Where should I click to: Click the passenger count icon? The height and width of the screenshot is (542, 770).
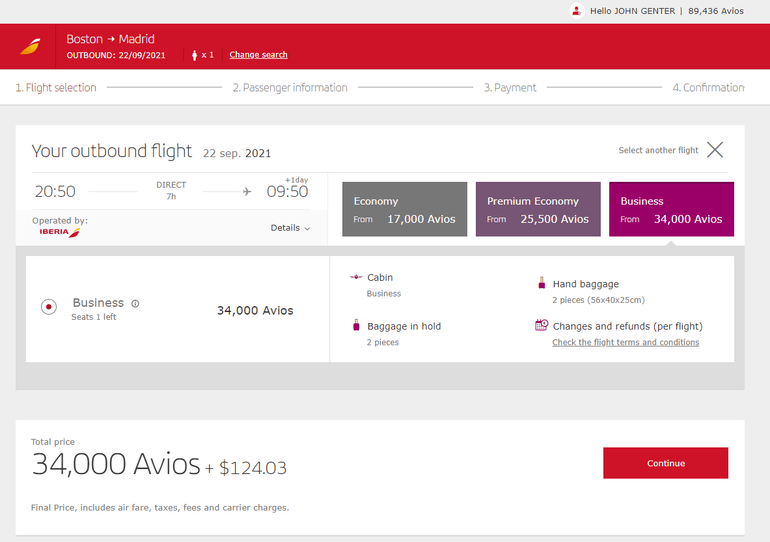(x=193, y=55)
